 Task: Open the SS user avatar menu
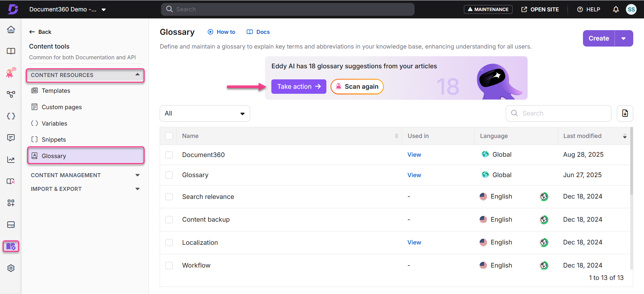[x=631, y=9]
